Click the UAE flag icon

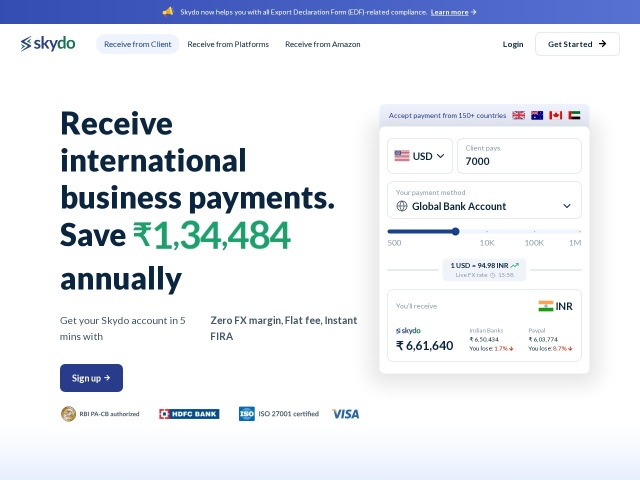click(574, 116)
